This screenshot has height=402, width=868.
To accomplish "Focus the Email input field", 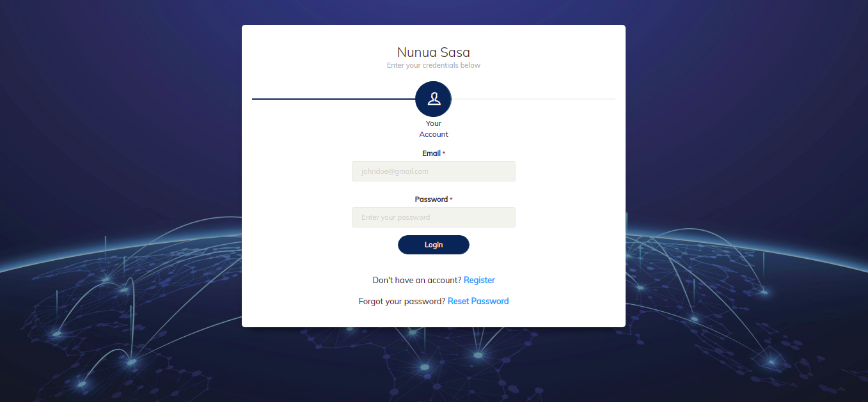I will point(434,171).
